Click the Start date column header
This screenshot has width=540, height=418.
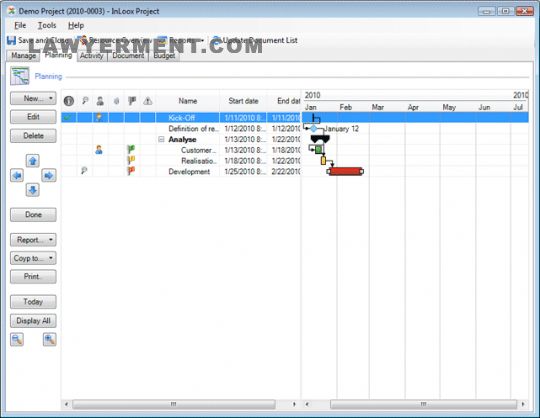point(243,101)
